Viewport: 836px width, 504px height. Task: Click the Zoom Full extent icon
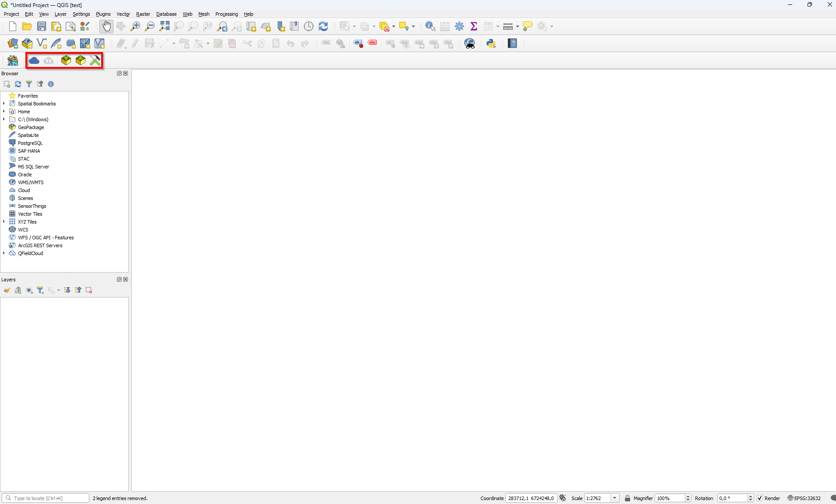point(164,26)
